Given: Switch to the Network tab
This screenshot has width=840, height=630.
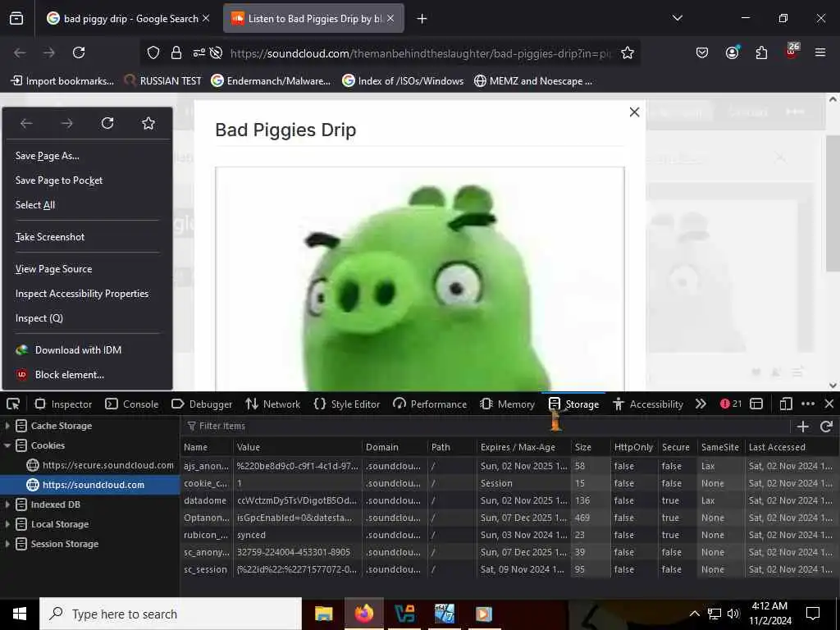Looking at the screenshot, I should (x=273, y=404).
